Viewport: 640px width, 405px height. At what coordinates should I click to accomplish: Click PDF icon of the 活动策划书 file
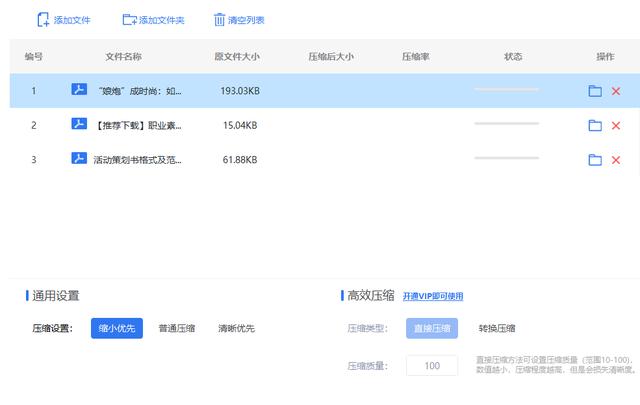pyautogui.click(x=79, y=158)
